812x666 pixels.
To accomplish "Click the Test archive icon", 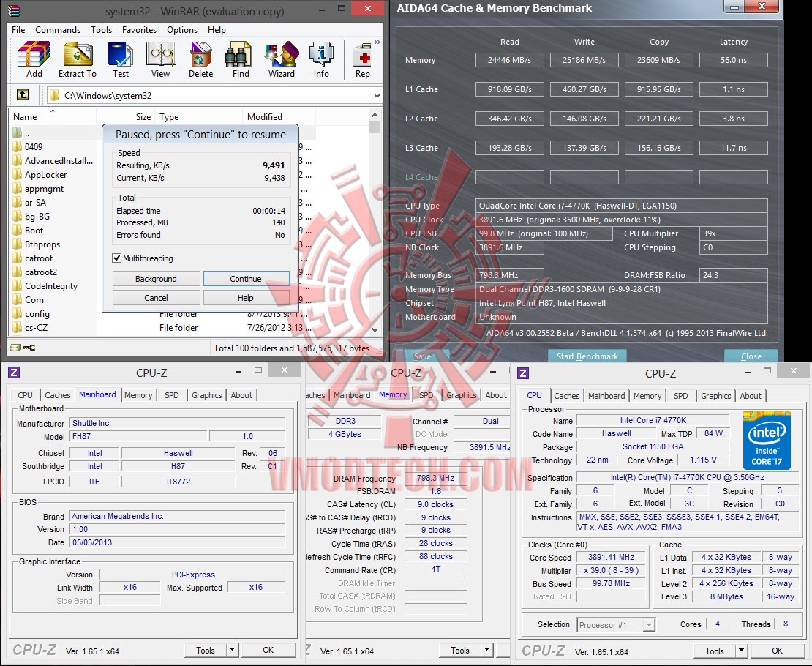I will (120, 59).
